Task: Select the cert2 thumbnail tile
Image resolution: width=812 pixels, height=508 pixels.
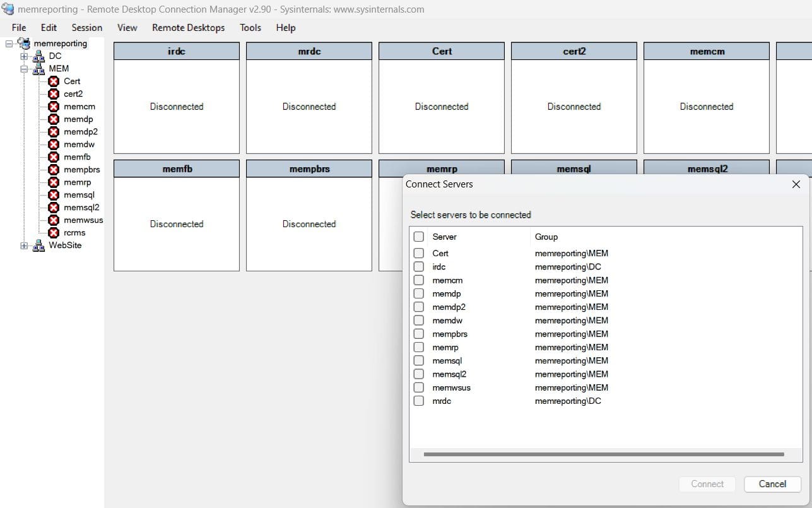Action: pos(574,98)
